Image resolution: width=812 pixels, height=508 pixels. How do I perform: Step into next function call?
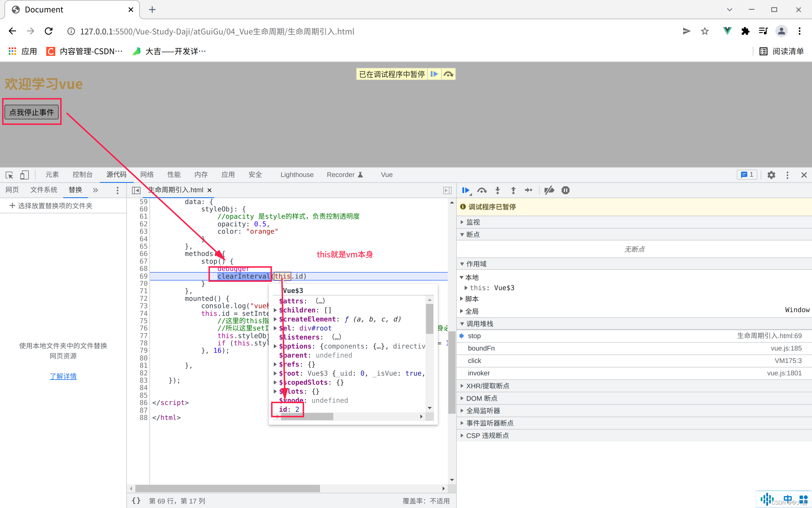pos(498,190)
